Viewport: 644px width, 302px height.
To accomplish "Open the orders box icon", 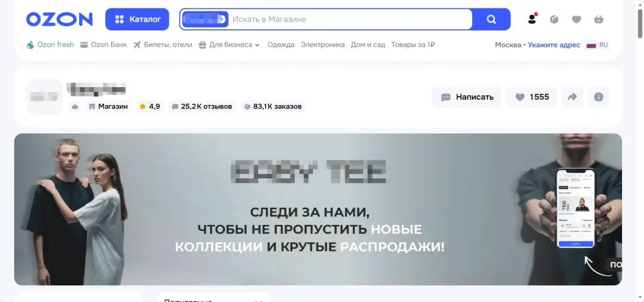I will pos(555,19).
